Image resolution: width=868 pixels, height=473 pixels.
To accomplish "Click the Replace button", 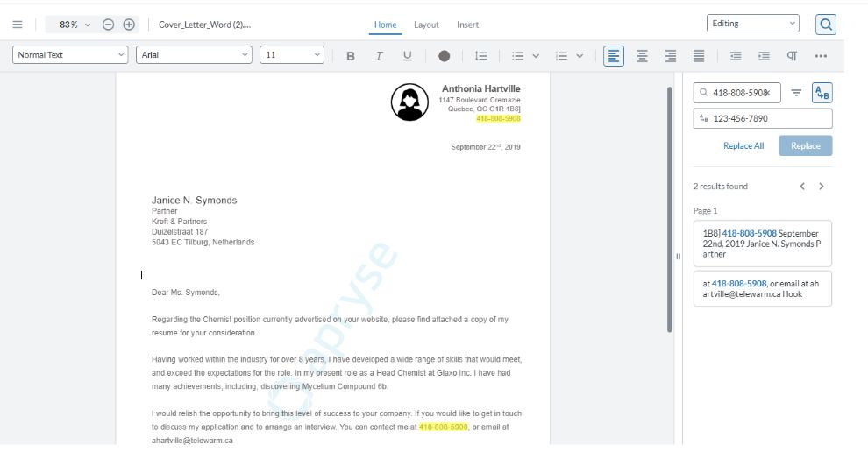I will pos(806,145).
